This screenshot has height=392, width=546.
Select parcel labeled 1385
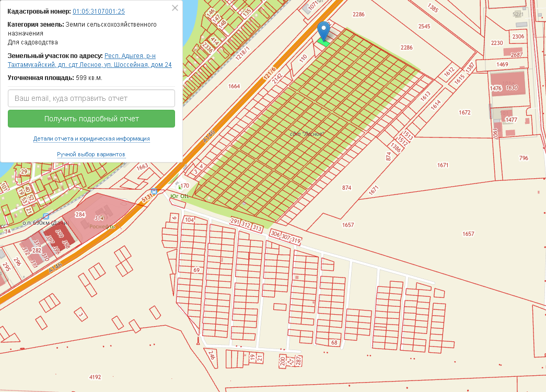coord(433,8)
